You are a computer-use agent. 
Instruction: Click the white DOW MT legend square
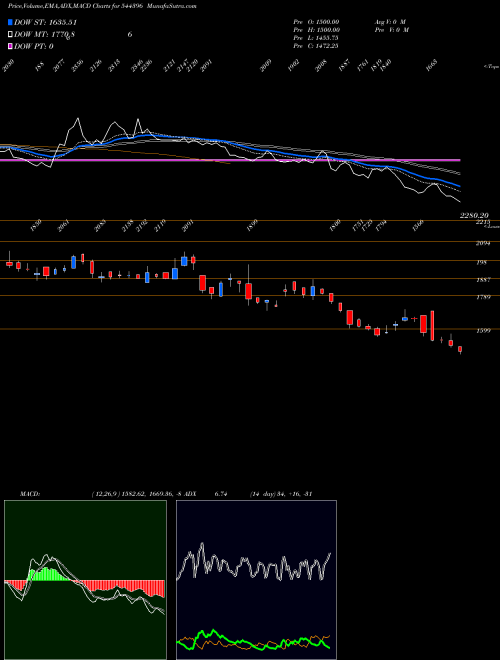[x=10, y=35]
